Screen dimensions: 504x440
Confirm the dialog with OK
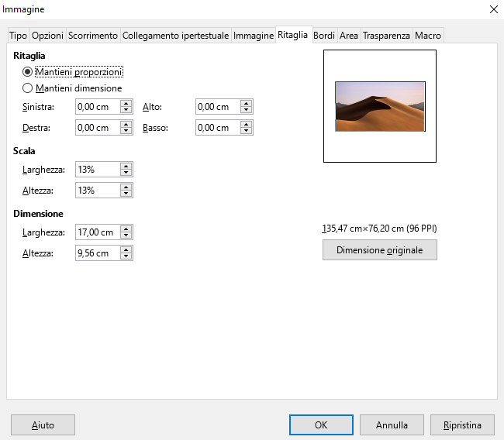click(321, 425)
